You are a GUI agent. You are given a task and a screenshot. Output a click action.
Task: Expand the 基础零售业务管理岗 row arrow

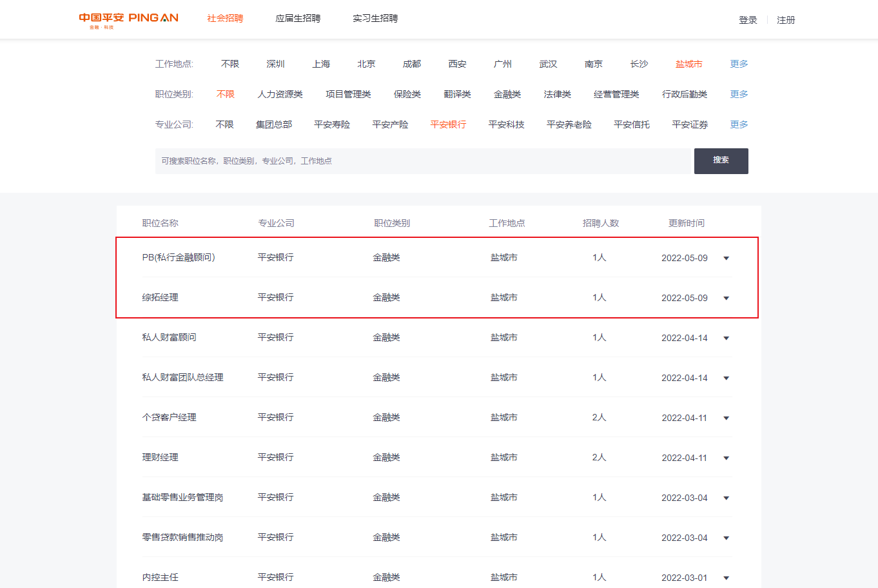click(x=726, y=498)
